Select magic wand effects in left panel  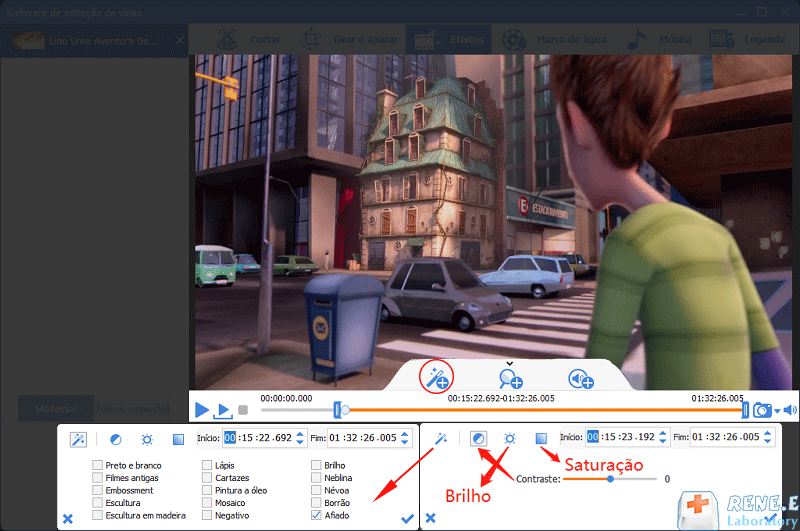coord(79,439)
